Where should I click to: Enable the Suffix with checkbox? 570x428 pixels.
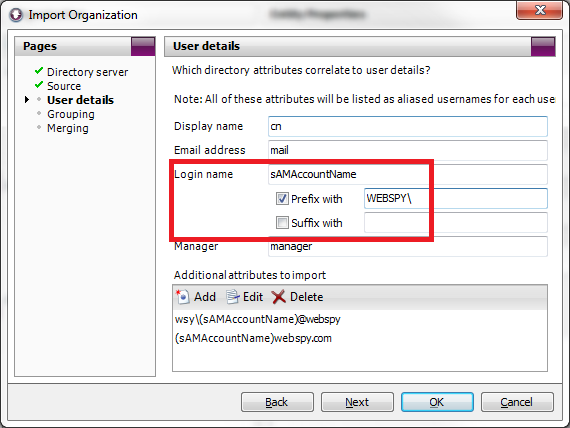click(282, 223)
